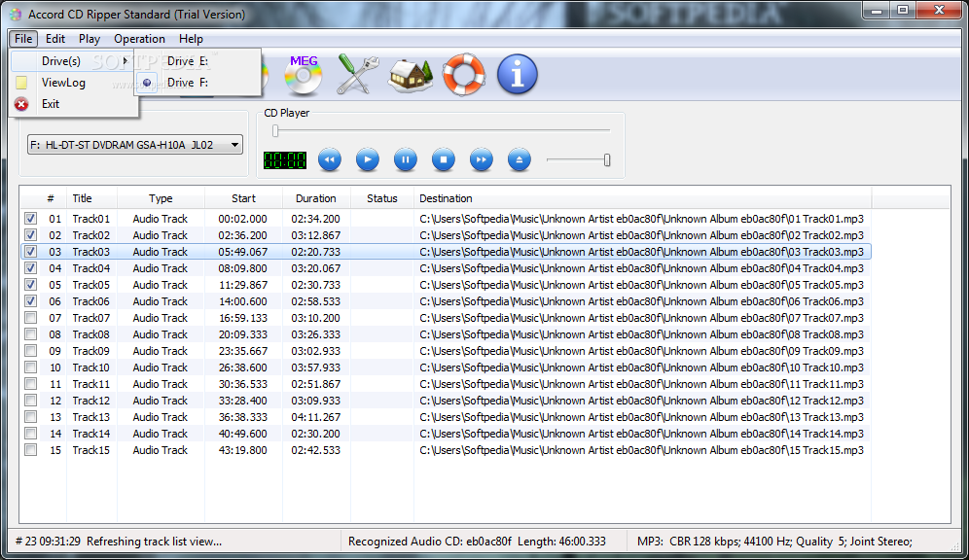The image size is (969, 560).
Task: Open the F: HL-DT-ST DVDRAM drive dropdown
Action: 135,145
